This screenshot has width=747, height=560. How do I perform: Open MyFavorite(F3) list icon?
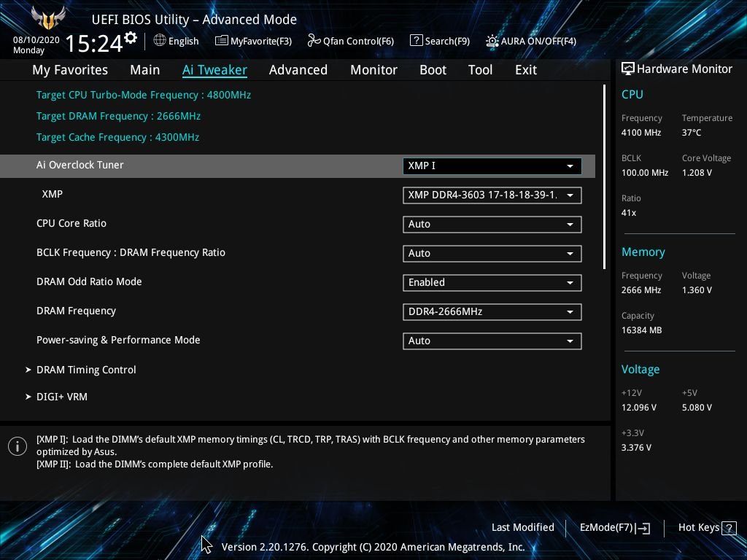(x=221, y=41)
